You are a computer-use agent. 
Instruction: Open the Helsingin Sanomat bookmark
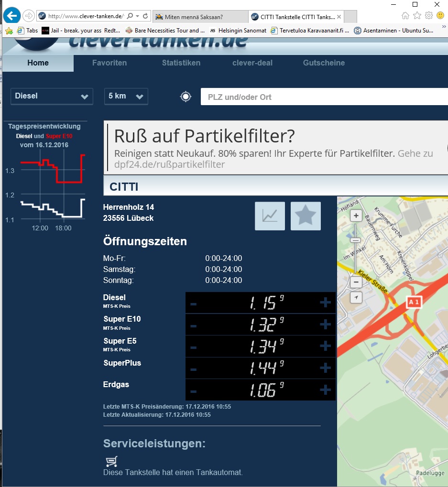(238, 31)
